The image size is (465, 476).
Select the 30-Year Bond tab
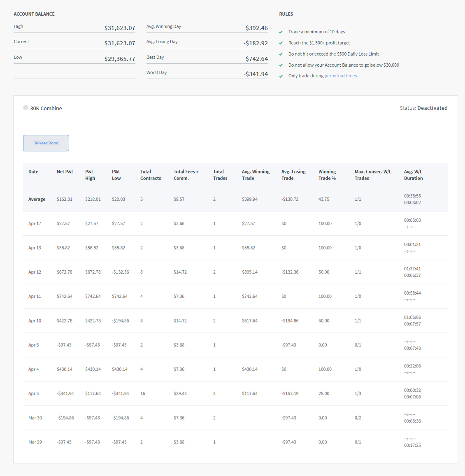(46, 143)
